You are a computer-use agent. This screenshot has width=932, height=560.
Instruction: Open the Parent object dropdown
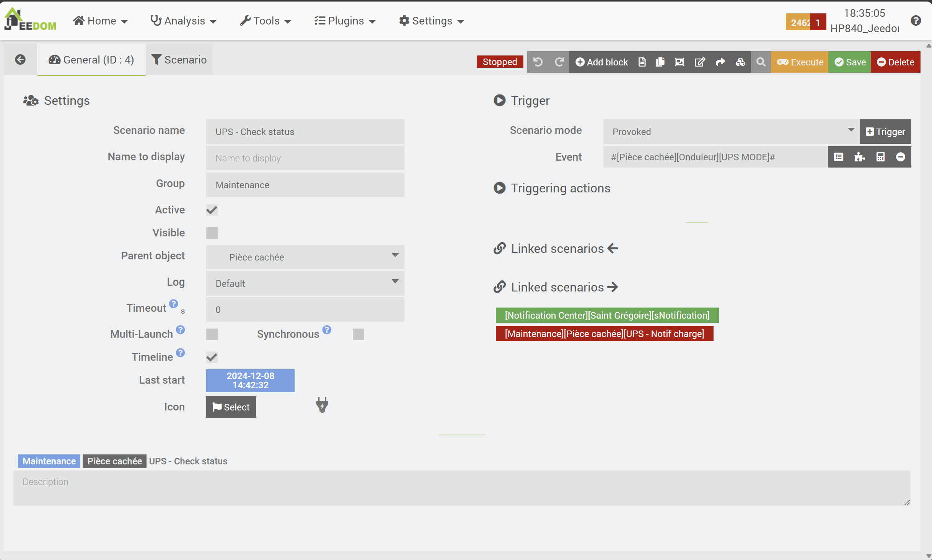[305, 257]
